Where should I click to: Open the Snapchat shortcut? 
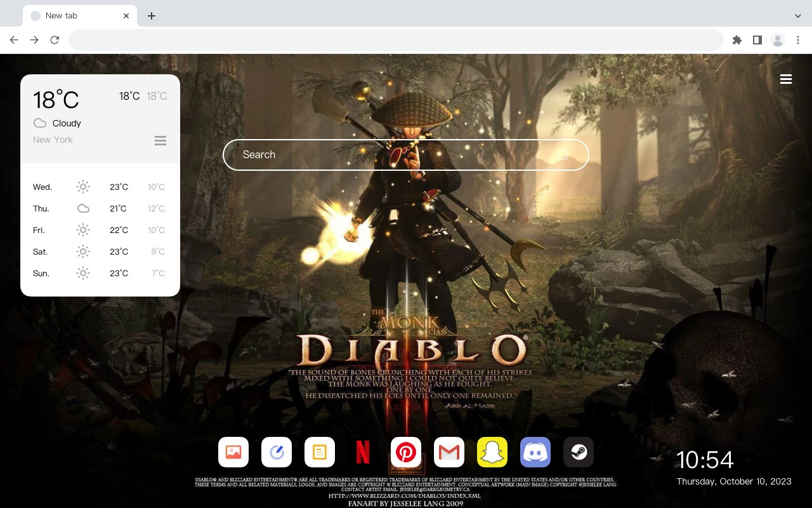[x=492, y=452]
